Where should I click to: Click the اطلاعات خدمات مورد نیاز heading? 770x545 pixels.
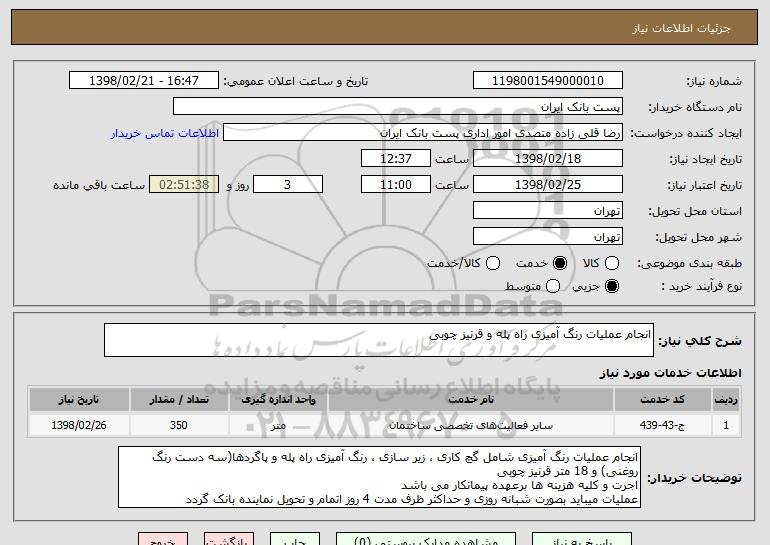pyautogui.click(x=670, y=373)
